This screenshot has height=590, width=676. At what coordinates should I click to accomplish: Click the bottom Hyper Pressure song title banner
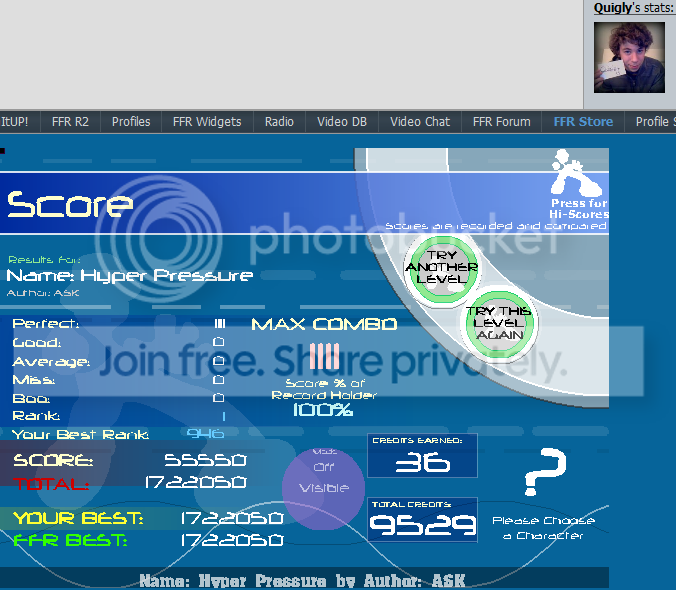(x=302, y=580)
